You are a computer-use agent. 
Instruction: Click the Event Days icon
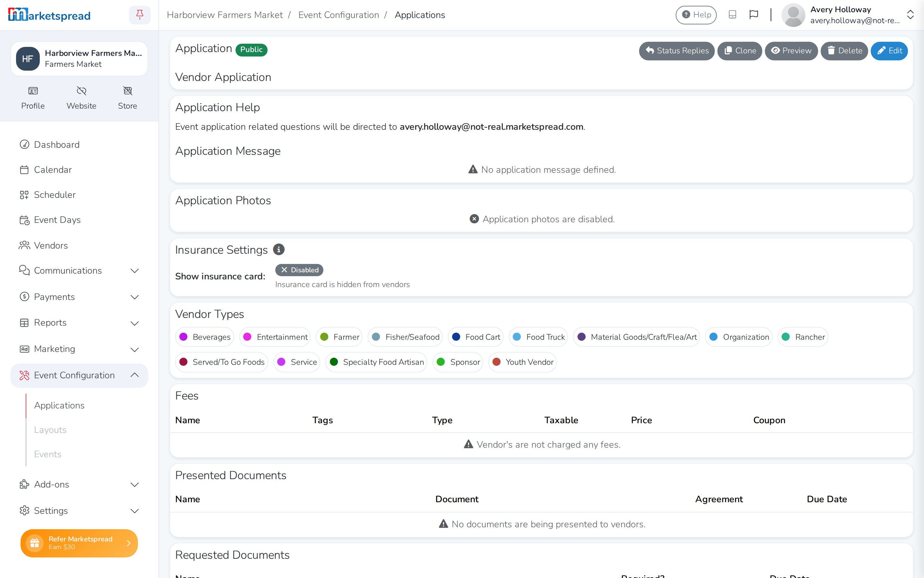[x=24, y=220]
